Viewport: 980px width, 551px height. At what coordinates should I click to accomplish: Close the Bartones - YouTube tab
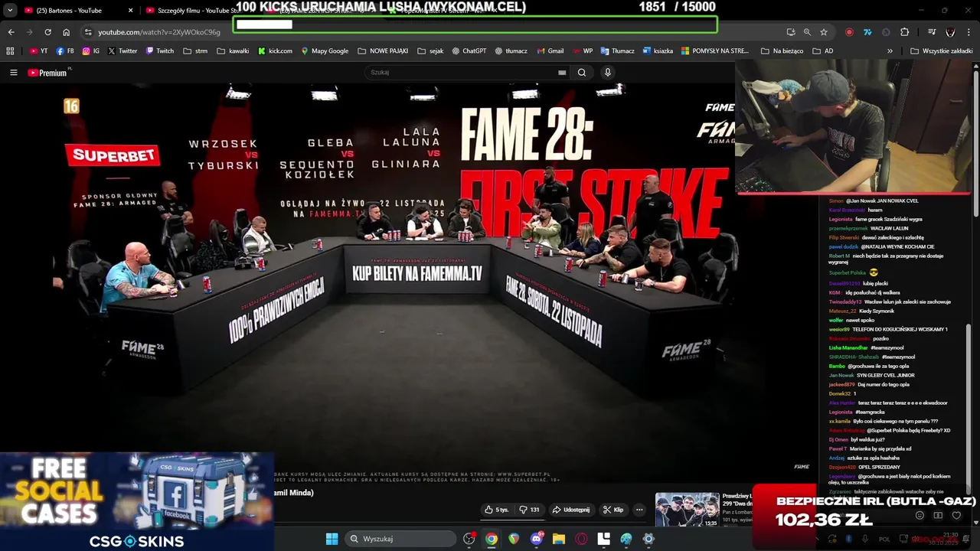[130, 11]
